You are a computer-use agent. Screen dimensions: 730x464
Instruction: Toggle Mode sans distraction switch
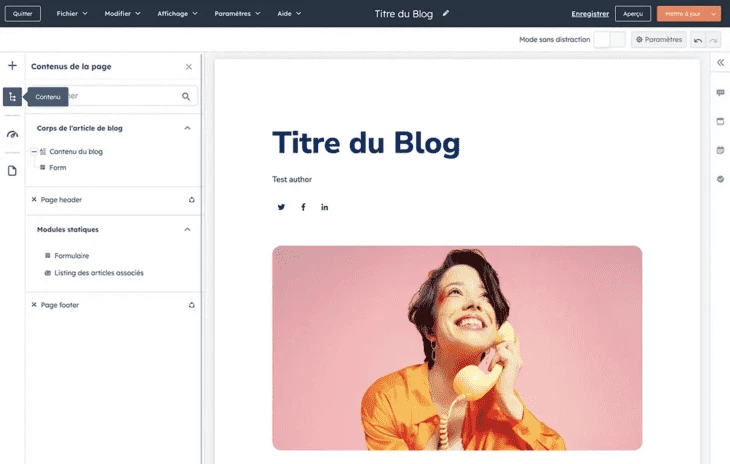coord(609,40)
